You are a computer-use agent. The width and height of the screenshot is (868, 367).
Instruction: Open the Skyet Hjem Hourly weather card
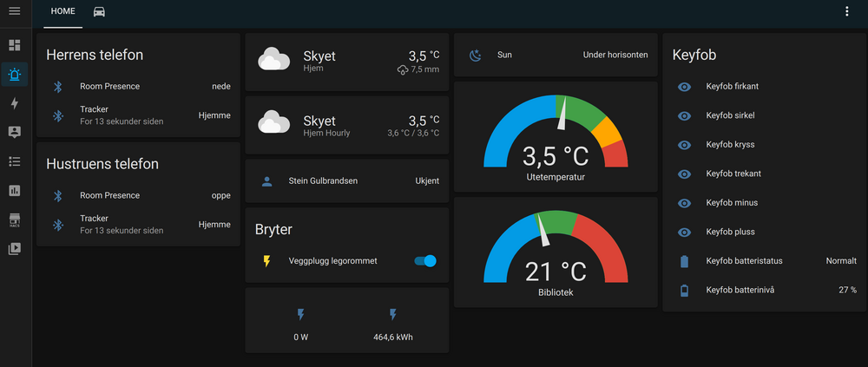click(347, 125)
